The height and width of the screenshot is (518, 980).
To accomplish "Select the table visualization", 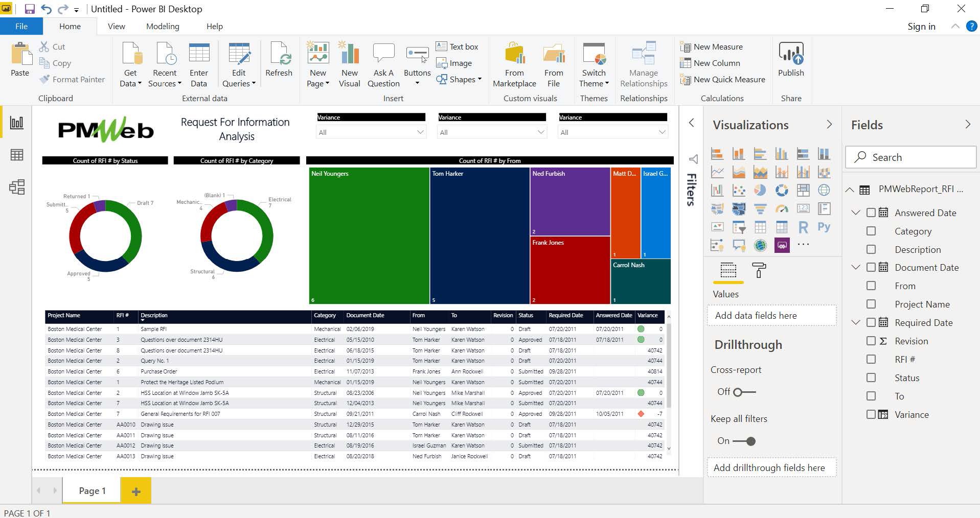I will click(760, 227).
